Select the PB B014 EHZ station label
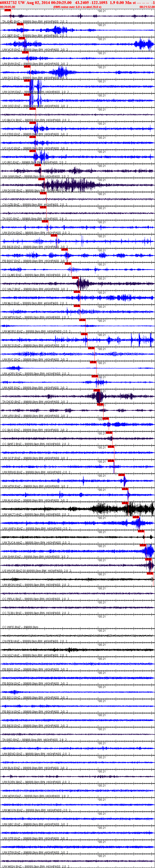155x868 pixels. tap(35, 712)
